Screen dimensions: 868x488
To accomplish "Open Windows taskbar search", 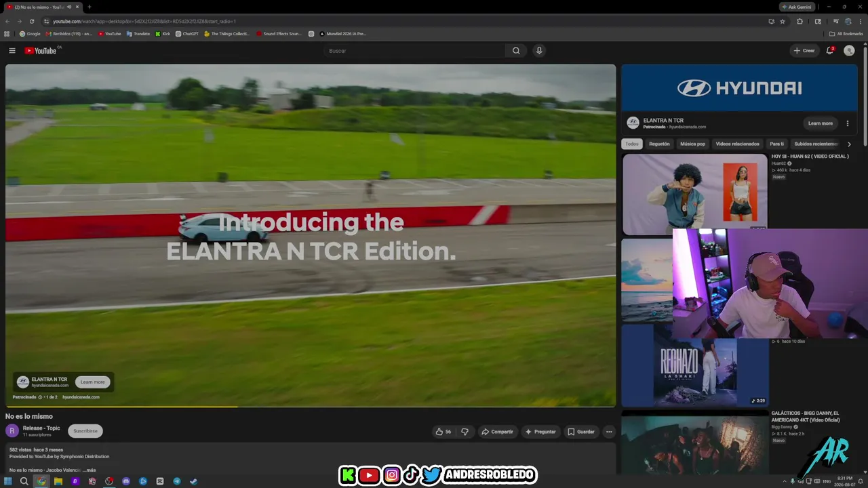I will coord(24,481).
